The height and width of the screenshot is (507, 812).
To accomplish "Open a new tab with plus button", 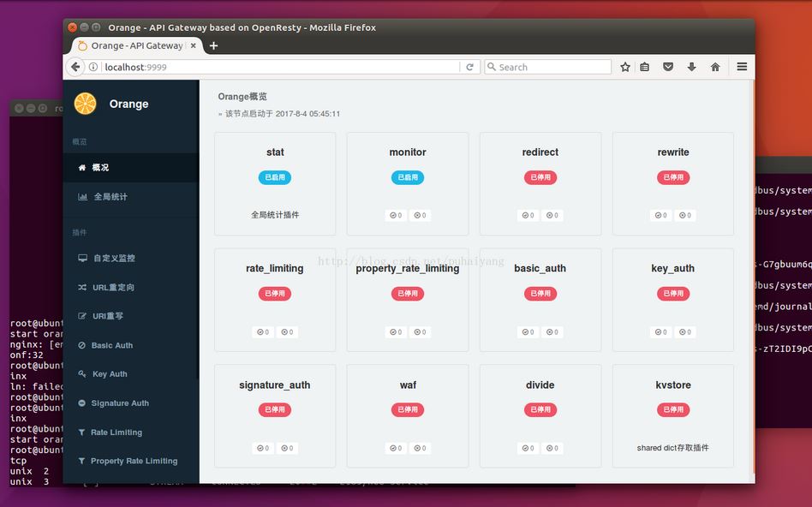I will point(213,45).
